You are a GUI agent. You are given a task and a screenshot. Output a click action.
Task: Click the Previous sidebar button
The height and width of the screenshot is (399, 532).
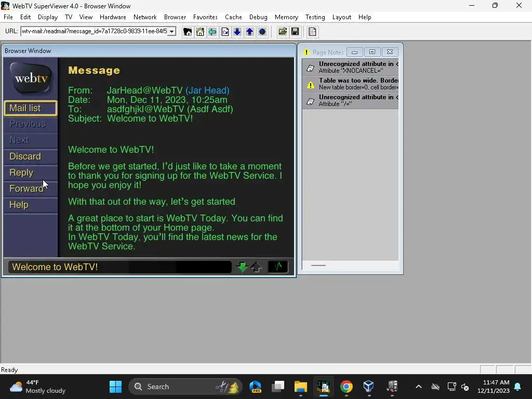click(31, 124)
